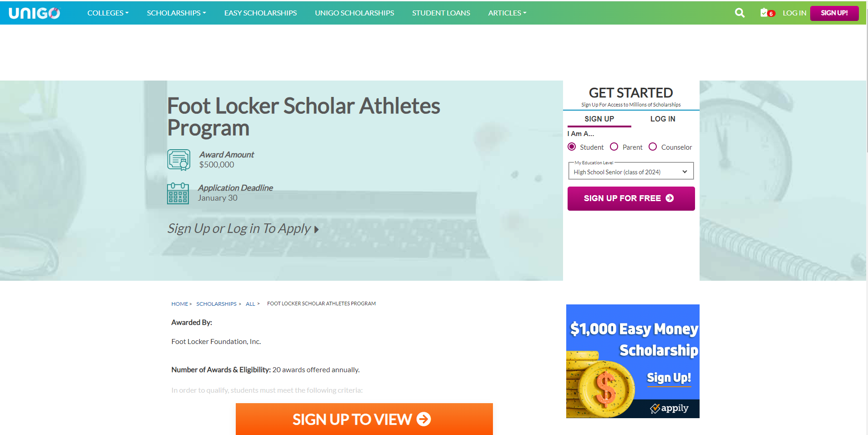The image size is (868, 435).
Task: Click arrow beside Sign Up or Log in
Action: (316, 229)
